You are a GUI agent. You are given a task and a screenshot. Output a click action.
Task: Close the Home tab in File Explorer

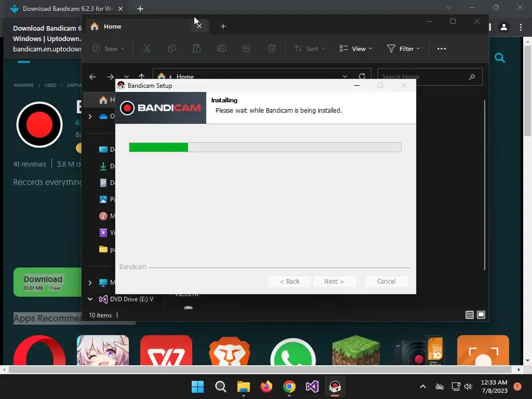(199, 26)
